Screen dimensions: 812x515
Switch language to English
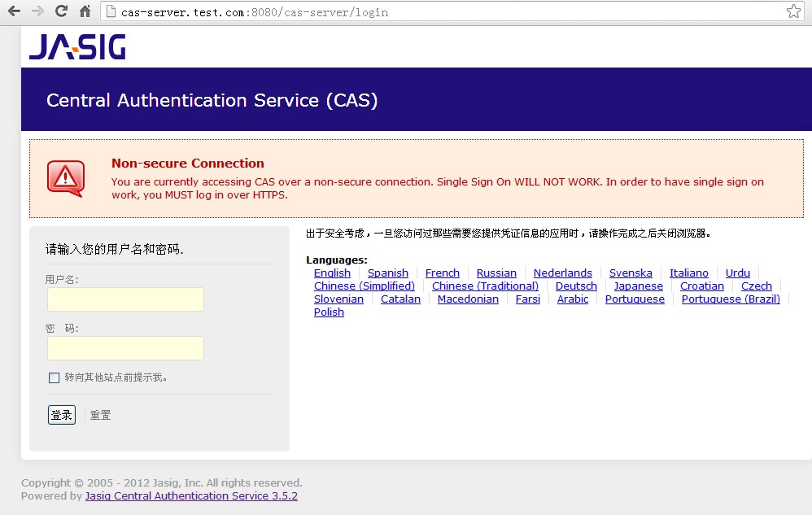point(332,273)
